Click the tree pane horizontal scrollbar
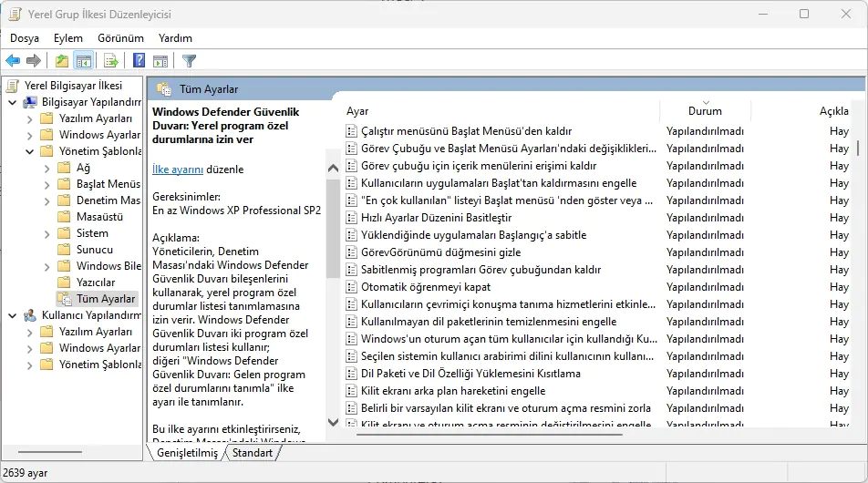The height and width of the screenshot is (483, 868). [x=50, y=452]
